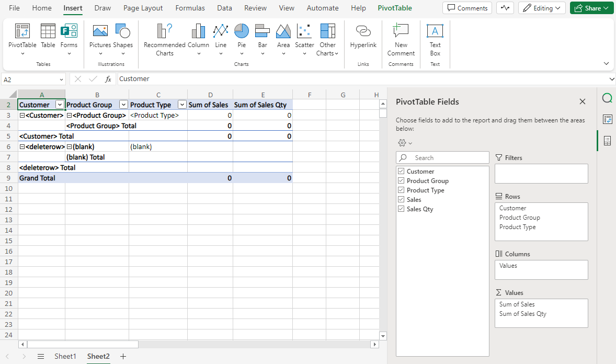616x364 pixels.
Task: Uncheck the Customer field
Action: (401, 171)
